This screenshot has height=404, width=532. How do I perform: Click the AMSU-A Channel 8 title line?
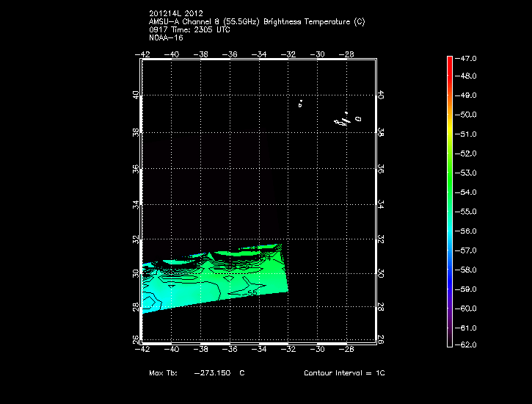coord(256,22)
